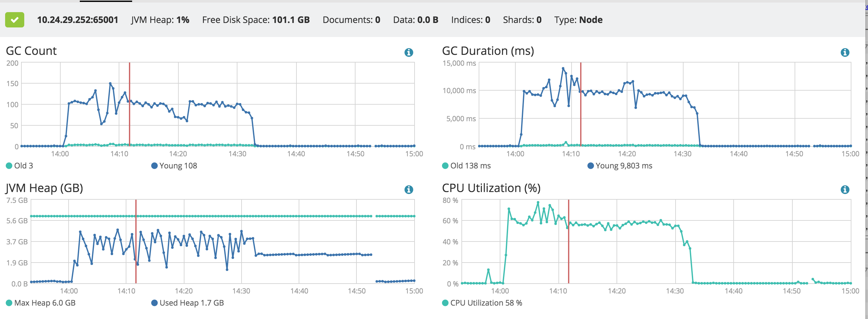Image resolution: width=868 pixels, height=319 pixels.
Task: Click the JVM Heap (GB) chart title
Action: tap(44, 188)
